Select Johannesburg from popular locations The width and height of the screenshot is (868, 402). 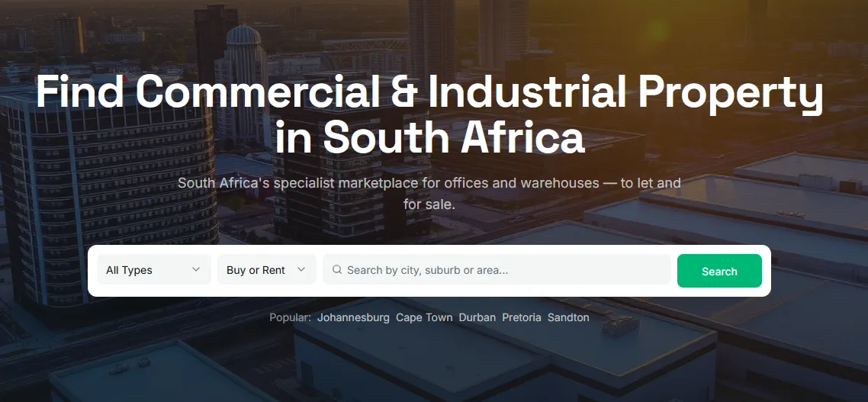pos(353,317)
